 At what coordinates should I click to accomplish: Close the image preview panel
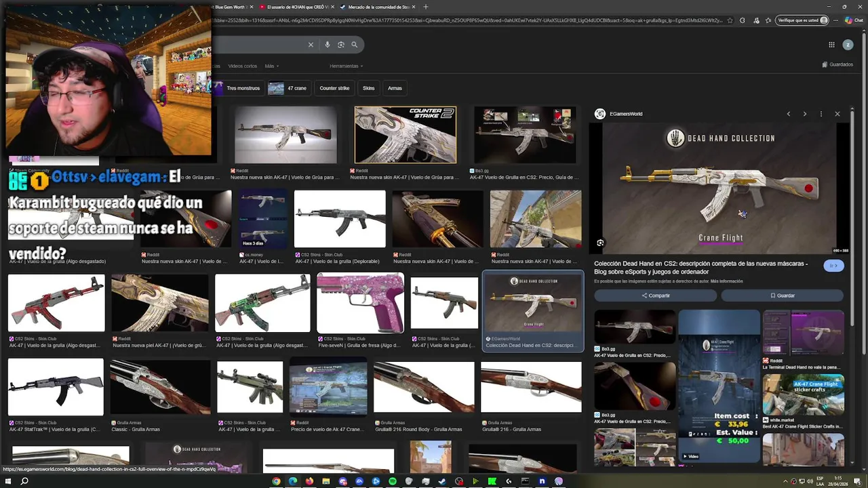tap(837, 114)
